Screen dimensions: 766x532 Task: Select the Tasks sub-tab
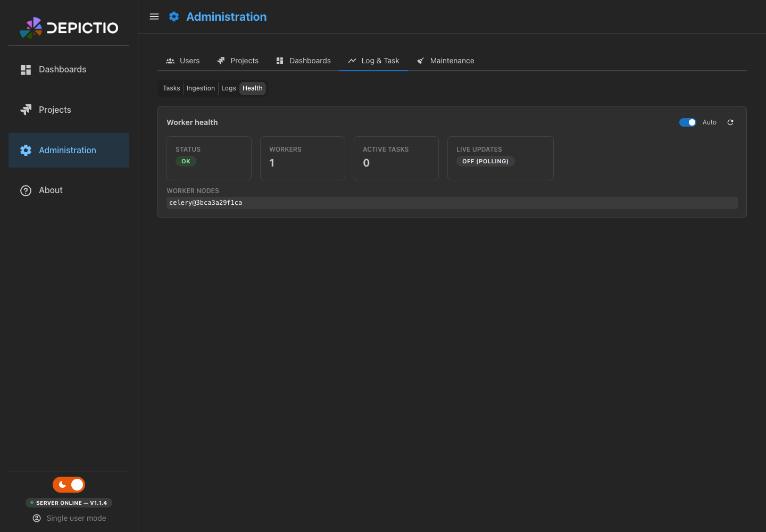coord(171,88)
